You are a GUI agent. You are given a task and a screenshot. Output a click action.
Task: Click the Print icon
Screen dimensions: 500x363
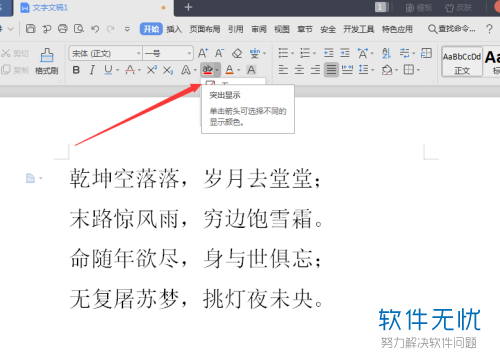click(x=63, y=29)
